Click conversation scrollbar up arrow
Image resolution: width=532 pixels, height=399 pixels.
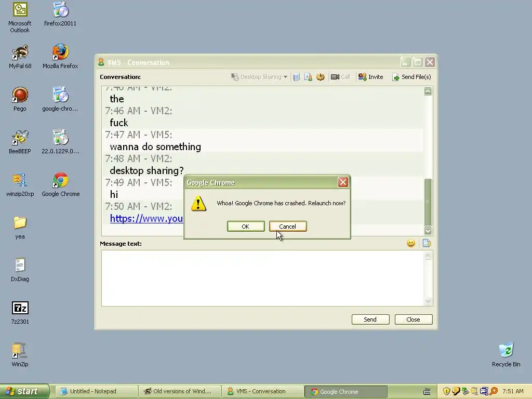click(428, 91)
